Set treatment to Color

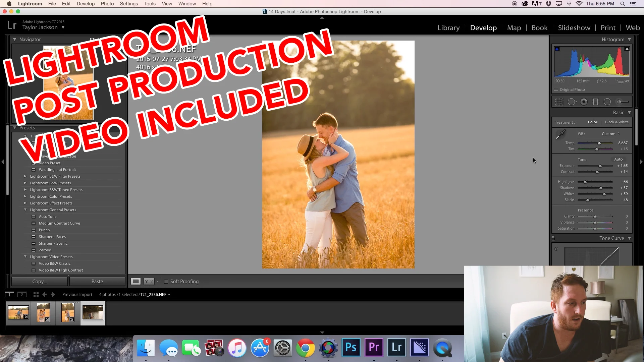coord(592,122)
